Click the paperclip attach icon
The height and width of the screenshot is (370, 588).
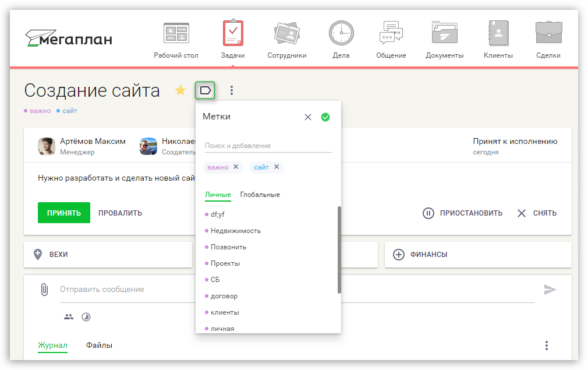click(44, 290)
